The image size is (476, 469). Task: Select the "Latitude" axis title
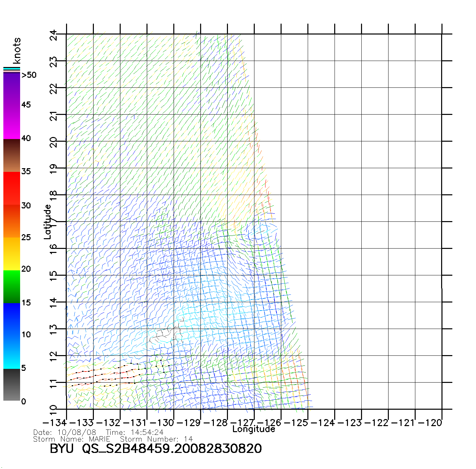click(x=48, y=222)
